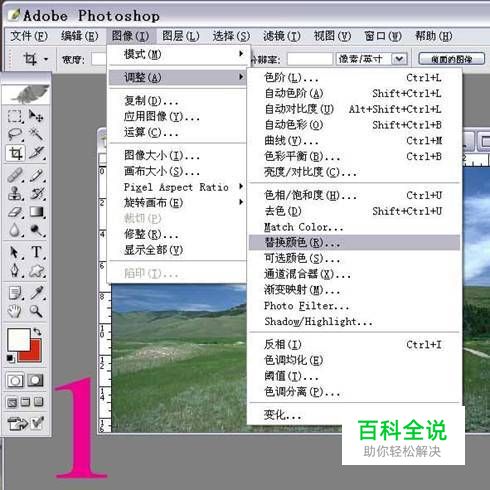Select the Path Selection tool

[15, 252]
